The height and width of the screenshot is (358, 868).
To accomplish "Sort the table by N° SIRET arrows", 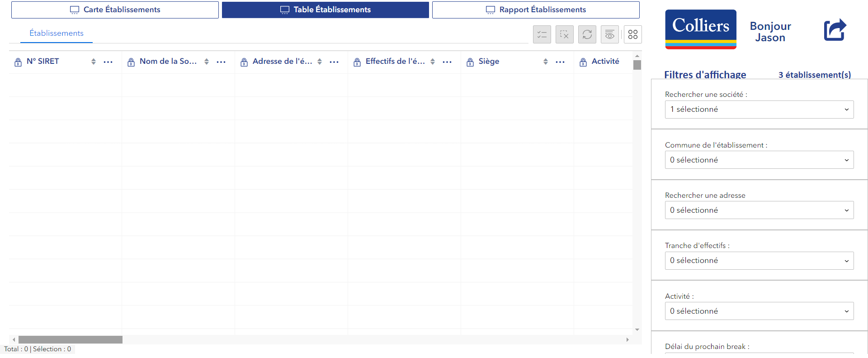I will click(94, 62).
